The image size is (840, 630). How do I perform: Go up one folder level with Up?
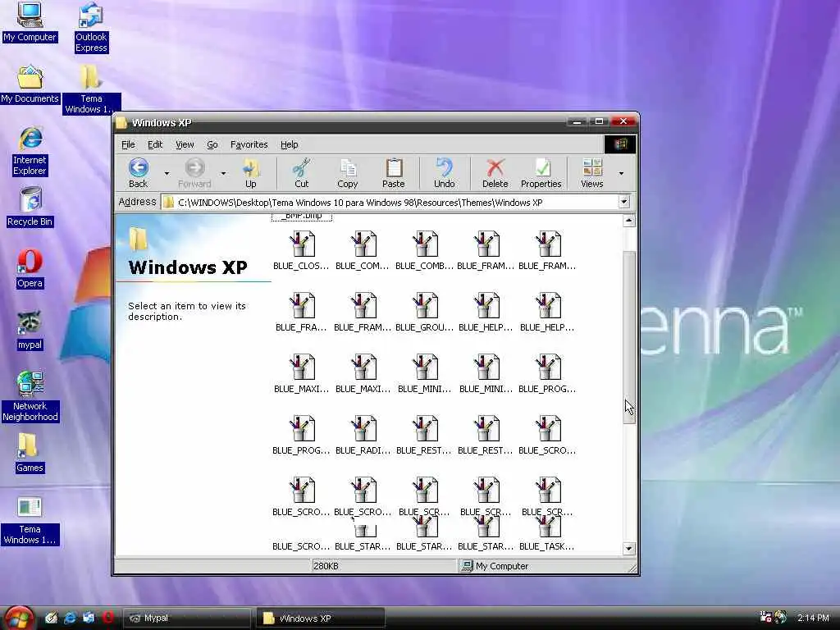[x=251, y=172]
